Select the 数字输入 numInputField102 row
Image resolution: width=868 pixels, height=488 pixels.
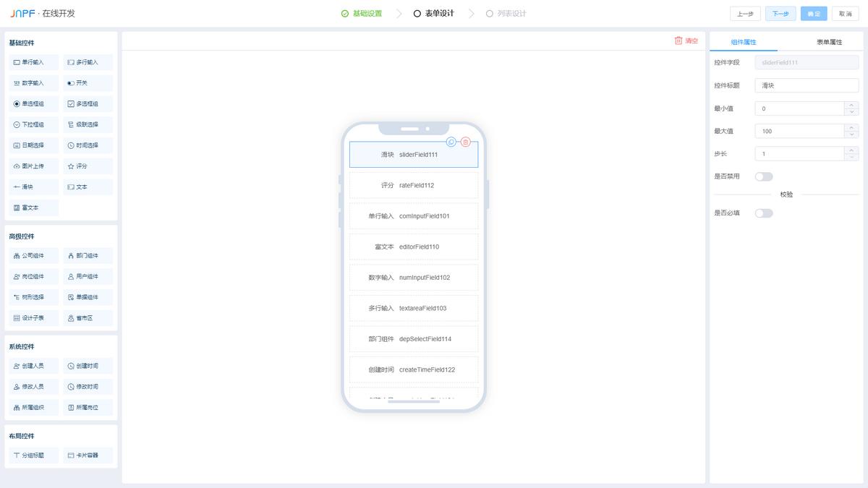[414, 278]
